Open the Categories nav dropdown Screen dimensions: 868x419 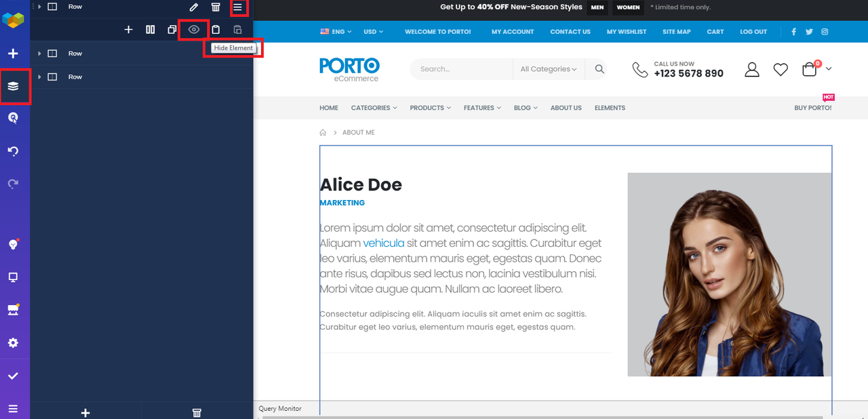[374, 108]
